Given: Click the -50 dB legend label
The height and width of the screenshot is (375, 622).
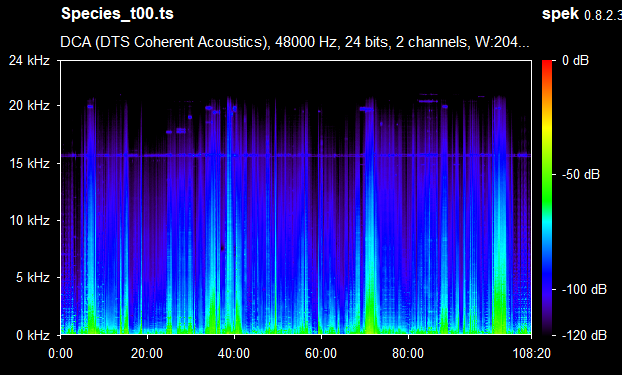Looking at the screenshot, I should coord(581,174).
